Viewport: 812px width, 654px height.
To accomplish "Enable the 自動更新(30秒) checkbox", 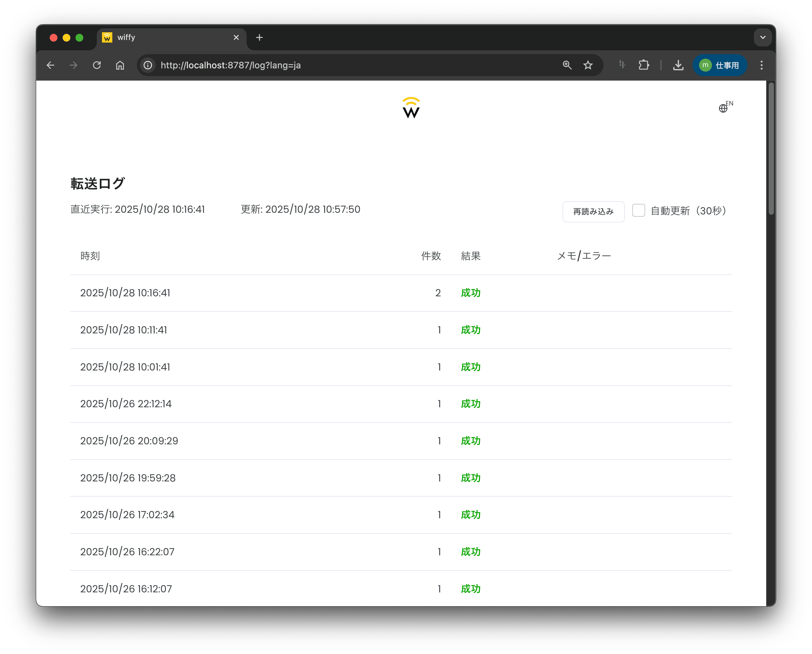I will [638, 210].
